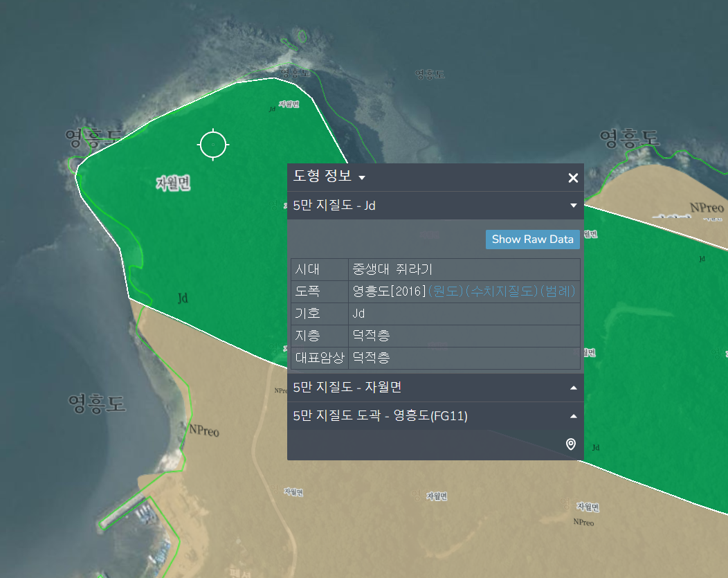Click the 자월면 label on green region
This screenshot has height=578, width=728.
[x=173, y=183]
